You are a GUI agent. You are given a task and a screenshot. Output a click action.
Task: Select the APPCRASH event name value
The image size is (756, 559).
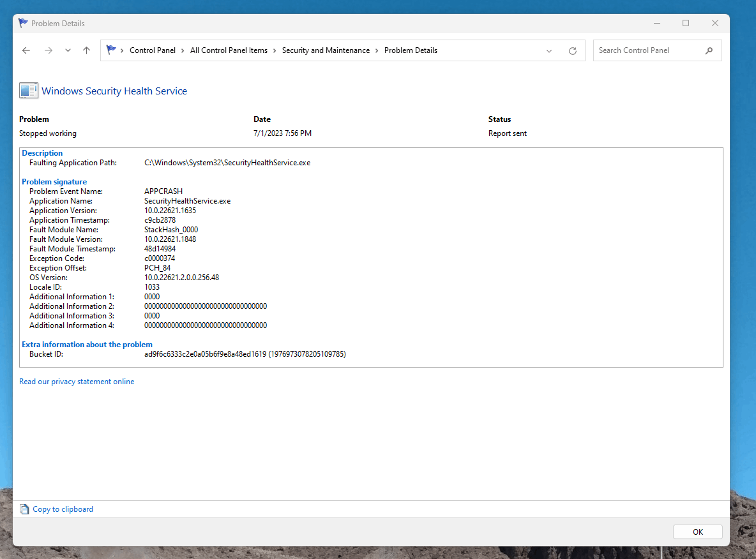click(163, 191)
